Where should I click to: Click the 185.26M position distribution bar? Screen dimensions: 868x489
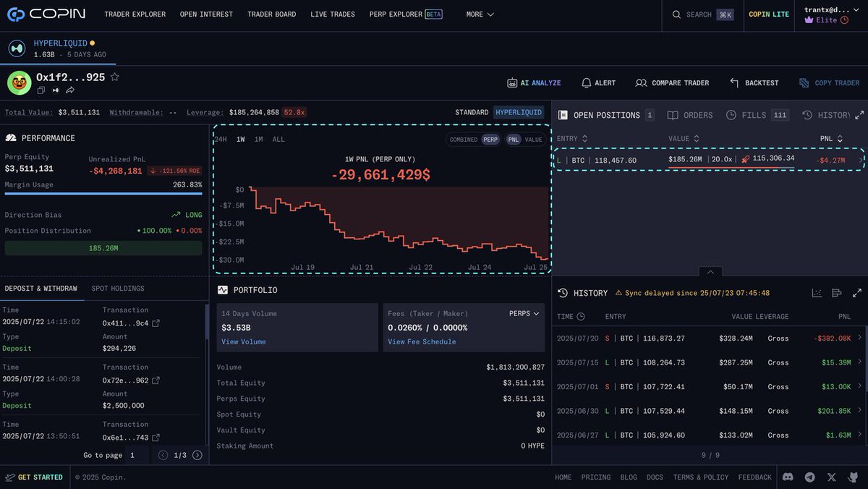click(x=103, y=248)
